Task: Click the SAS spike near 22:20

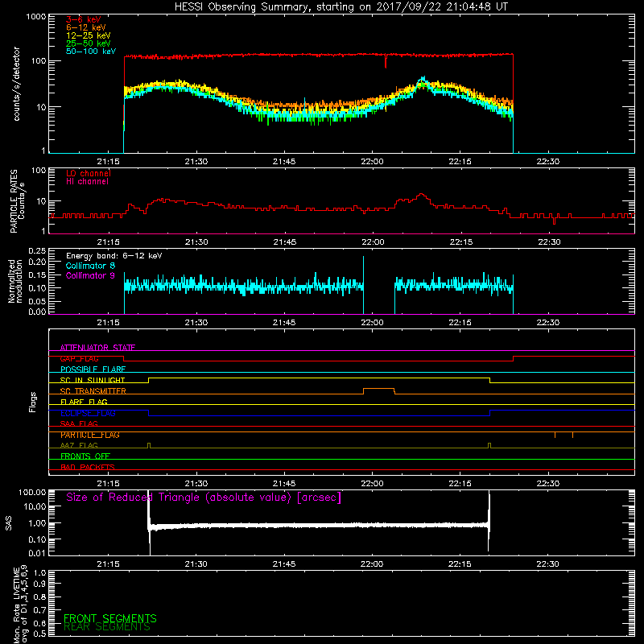Action: [489, 521]
